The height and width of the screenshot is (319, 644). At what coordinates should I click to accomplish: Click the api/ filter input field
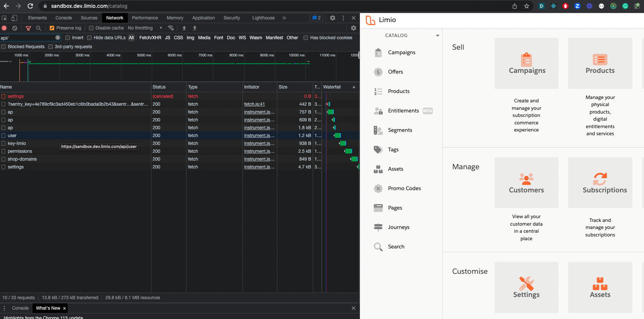click(x=27, y=38)
